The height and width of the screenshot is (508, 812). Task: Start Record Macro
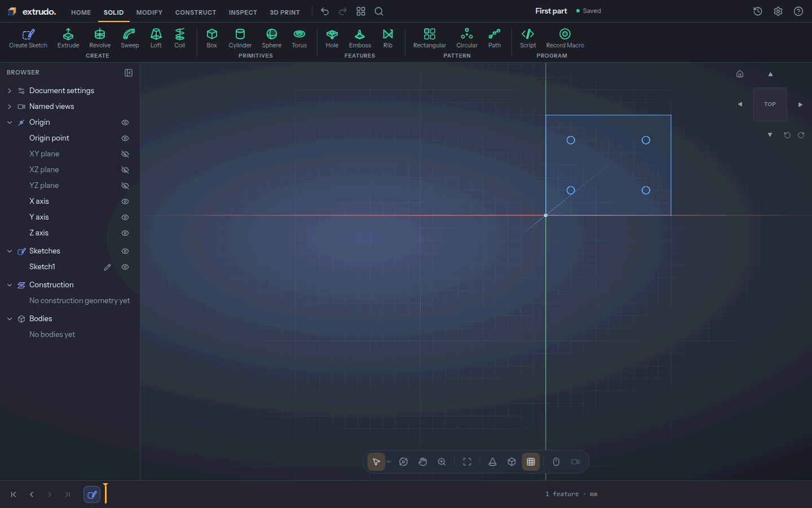coord(565,38)
